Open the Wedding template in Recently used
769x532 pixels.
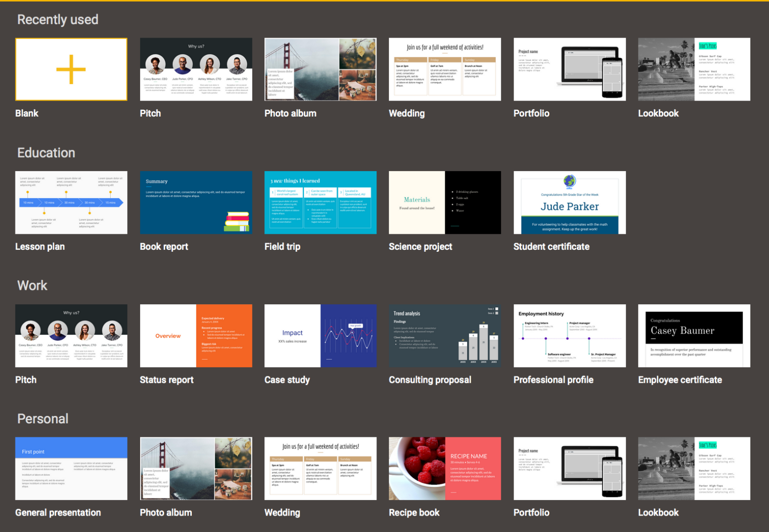point(445,69)
